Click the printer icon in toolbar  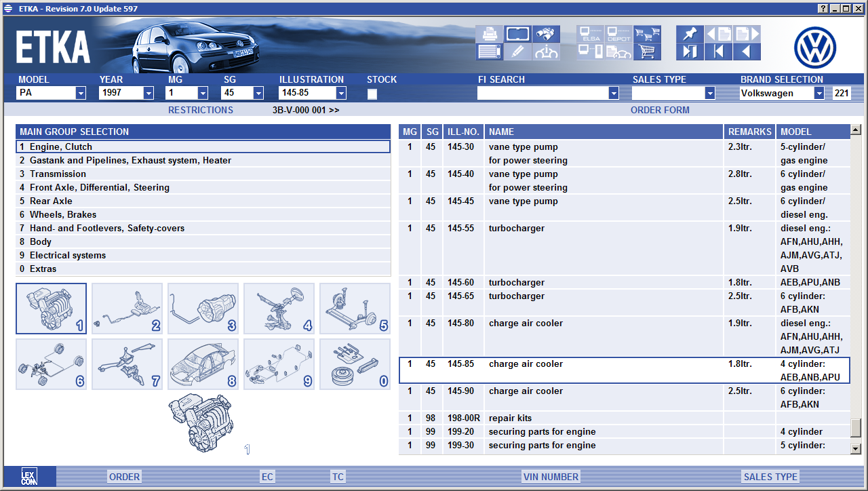[489, 34]
